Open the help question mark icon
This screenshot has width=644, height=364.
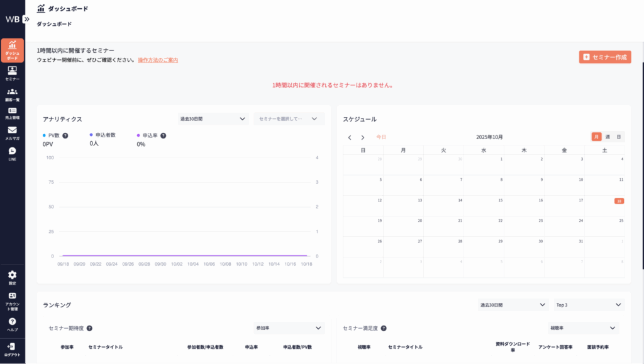12,324
